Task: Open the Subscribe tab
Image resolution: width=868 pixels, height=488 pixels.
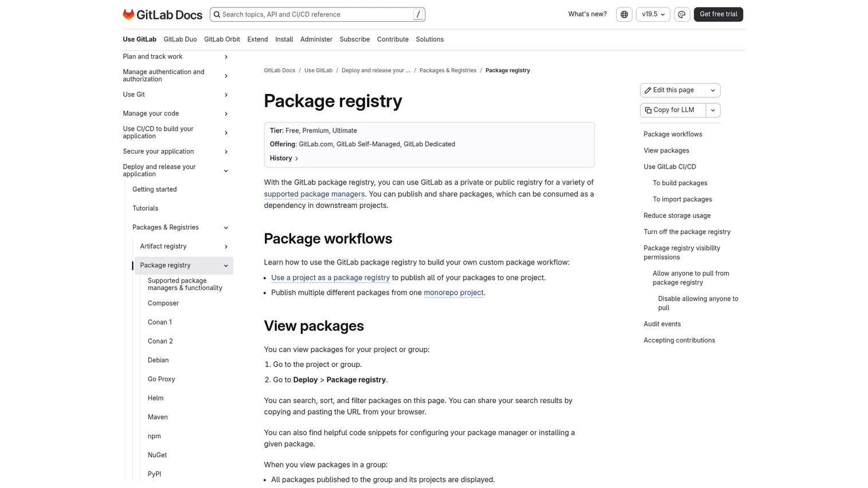Action: (x=354, y=40)
